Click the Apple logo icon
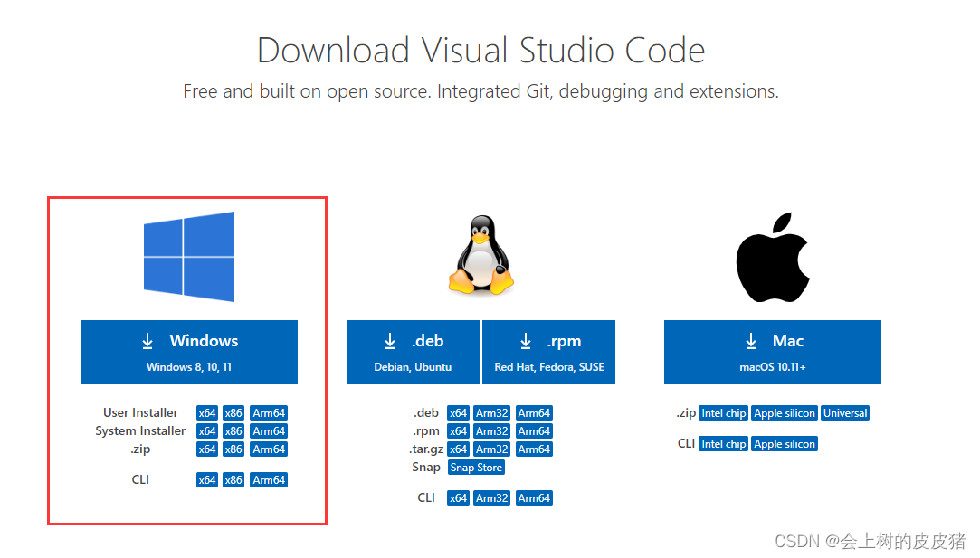The height and width of the screenshot is (558, 980). (773, 258)
